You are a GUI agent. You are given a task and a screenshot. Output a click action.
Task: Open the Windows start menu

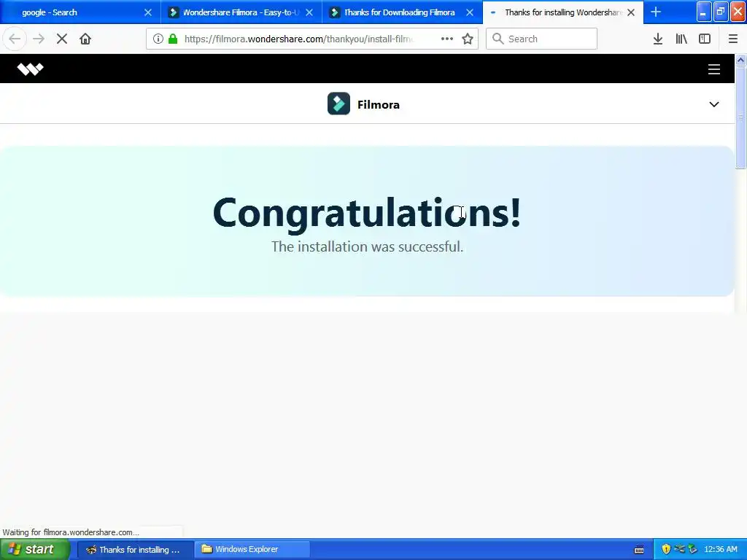point(34,549)
